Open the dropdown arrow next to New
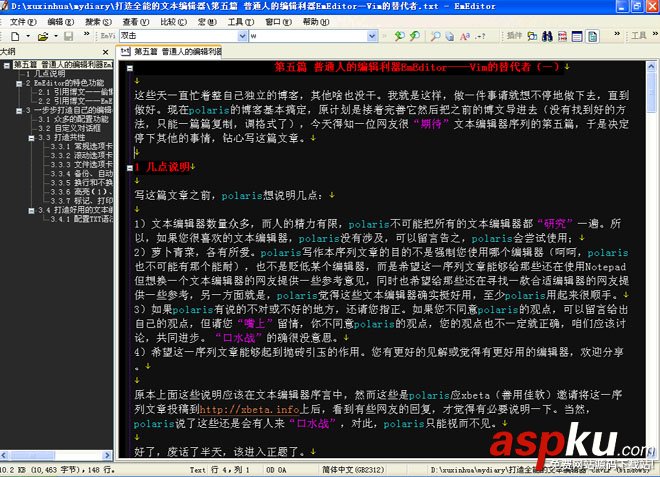Image resolution: width=660 pixels, height=477 pixels. point(28,36)
